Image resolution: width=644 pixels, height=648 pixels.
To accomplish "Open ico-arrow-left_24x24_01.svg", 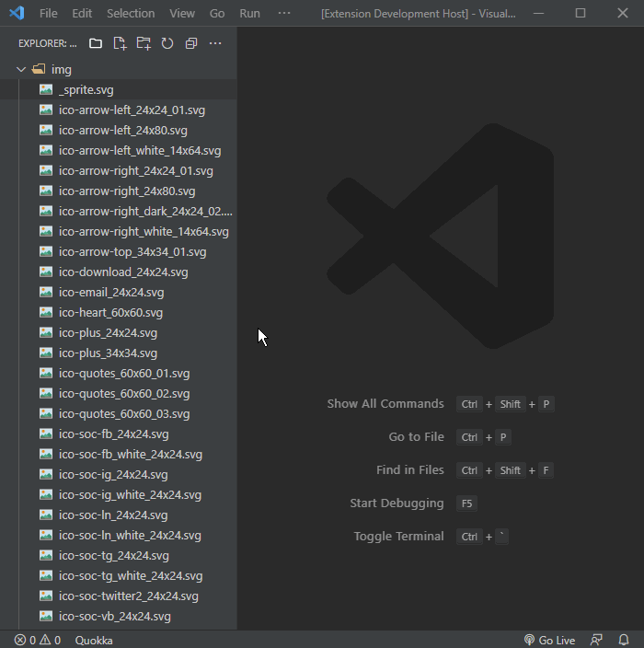I will click(x=119, y=110).
